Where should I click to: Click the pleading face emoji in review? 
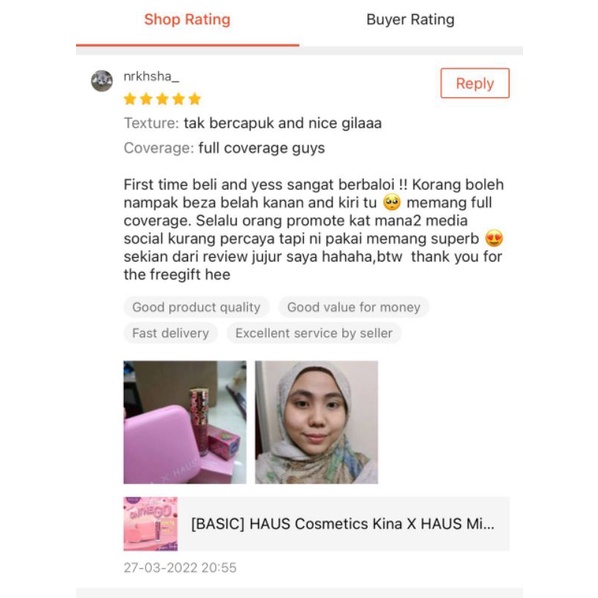(x=392, y=202)
